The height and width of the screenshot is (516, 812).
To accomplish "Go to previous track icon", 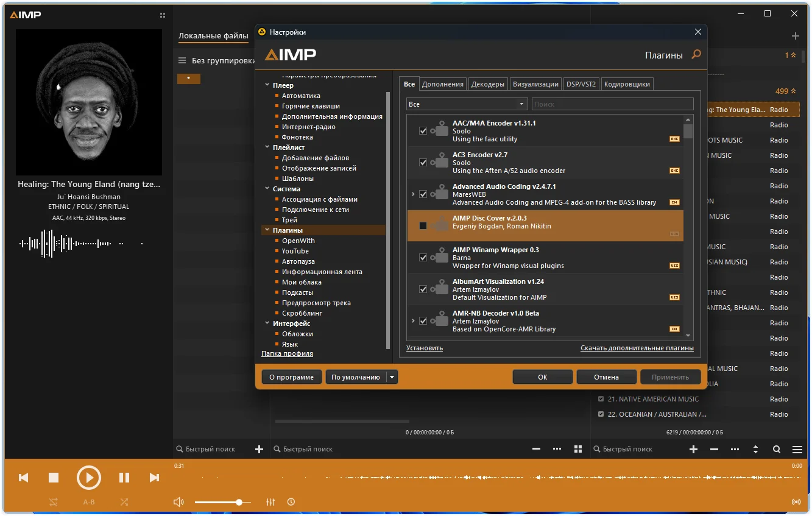I will (24, 478).
